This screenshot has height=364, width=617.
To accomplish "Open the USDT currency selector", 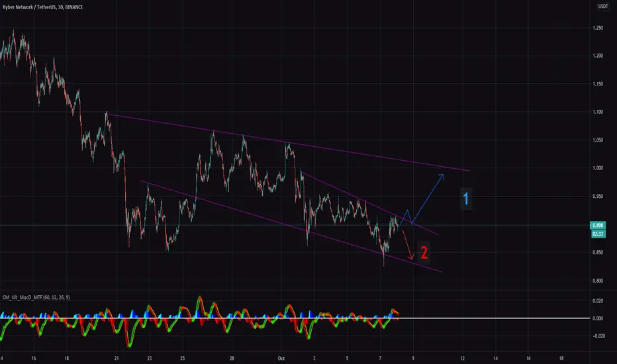I will point(603,7).
